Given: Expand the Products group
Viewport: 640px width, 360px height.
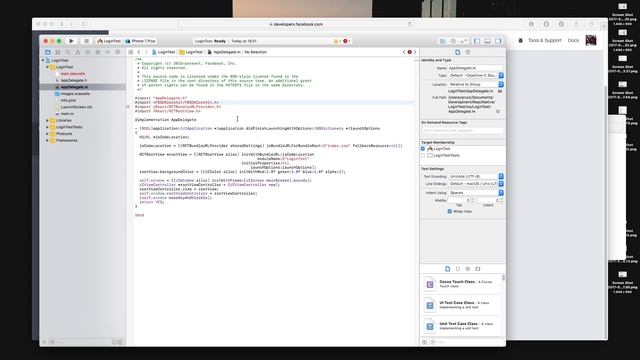Looking at the screenshot, I should [x=47, y=134].
